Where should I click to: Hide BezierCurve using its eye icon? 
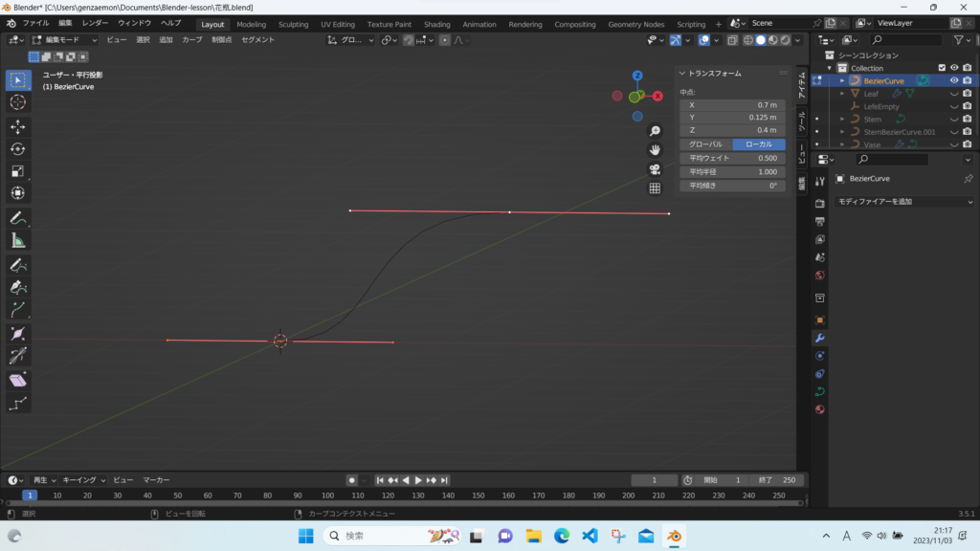[x=953, y=81]
